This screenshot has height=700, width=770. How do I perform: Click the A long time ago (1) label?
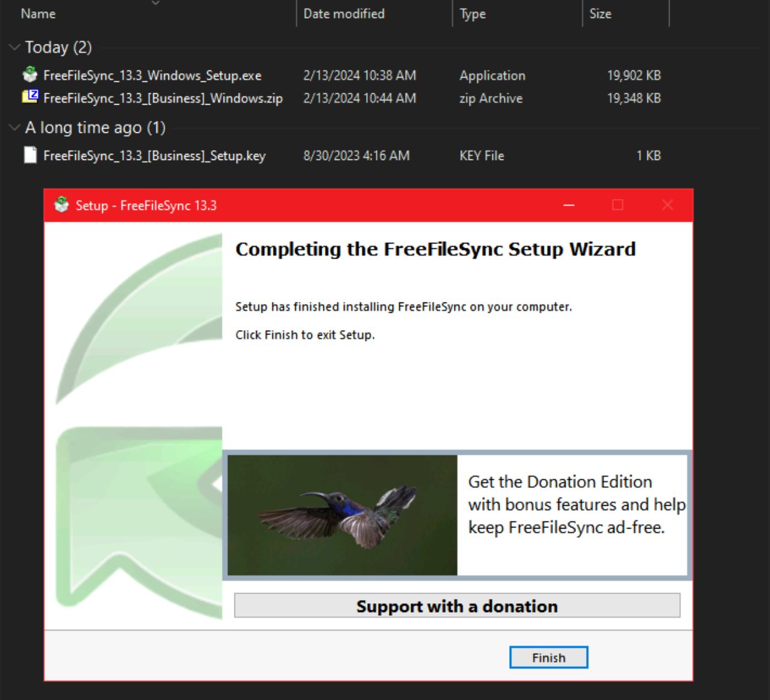(96, 127)
